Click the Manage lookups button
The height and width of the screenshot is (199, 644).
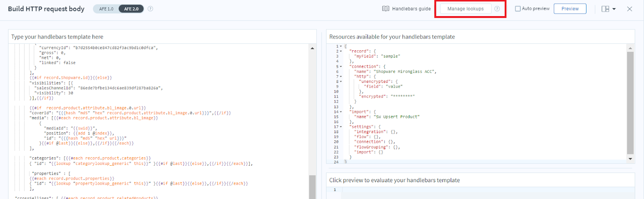(465, 8)
